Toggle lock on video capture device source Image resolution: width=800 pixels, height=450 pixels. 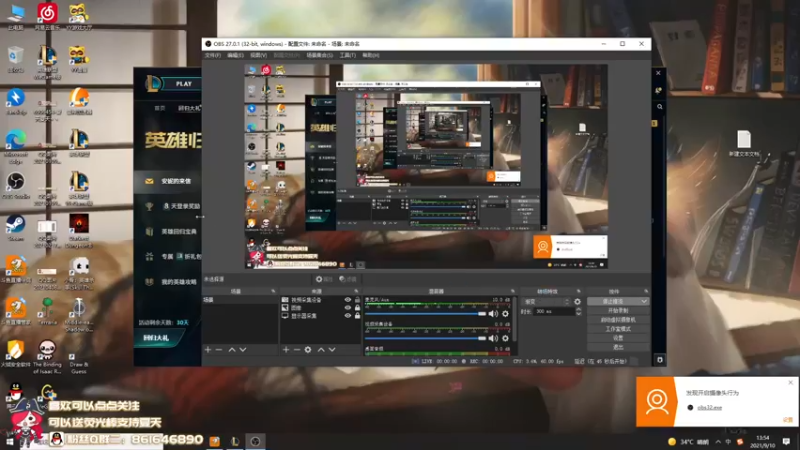357,300
